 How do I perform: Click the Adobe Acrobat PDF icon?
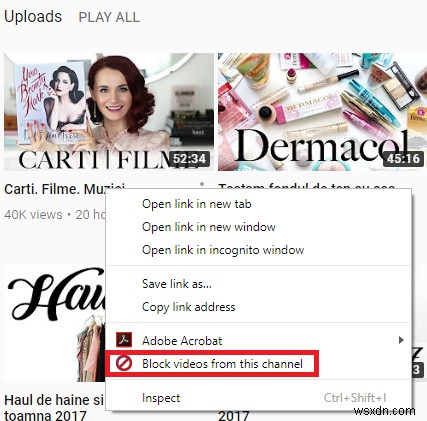tap(124, 340)
